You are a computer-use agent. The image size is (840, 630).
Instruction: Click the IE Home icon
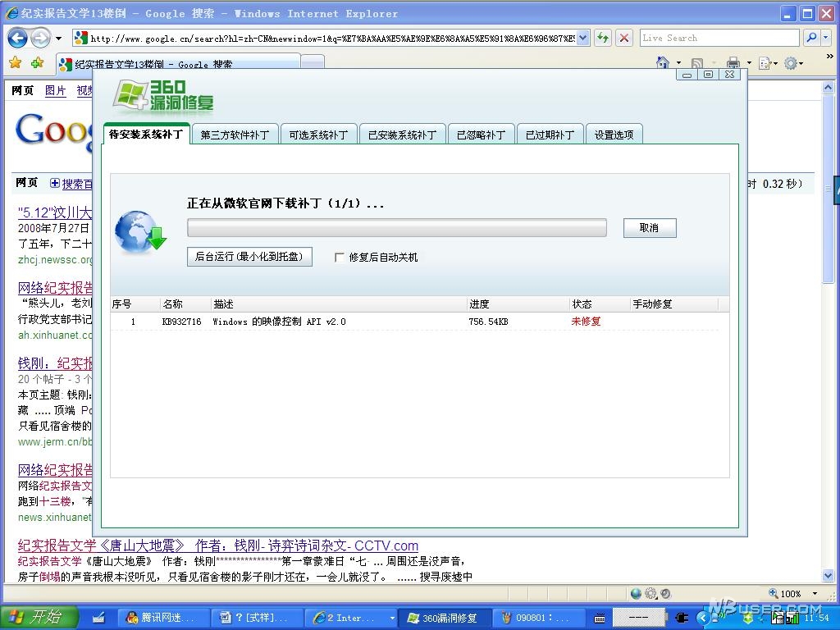click(663, 63)
